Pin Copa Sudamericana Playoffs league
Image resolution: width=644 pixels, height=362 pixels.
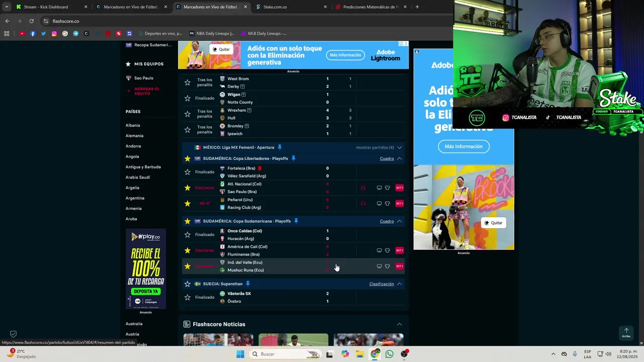pos(296,221)
